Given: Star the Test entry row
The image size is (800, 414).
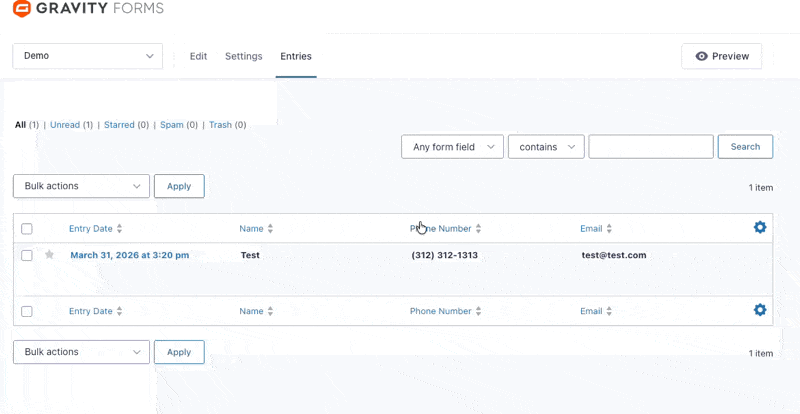Looking at the screenshot, I should click(49, 254).
